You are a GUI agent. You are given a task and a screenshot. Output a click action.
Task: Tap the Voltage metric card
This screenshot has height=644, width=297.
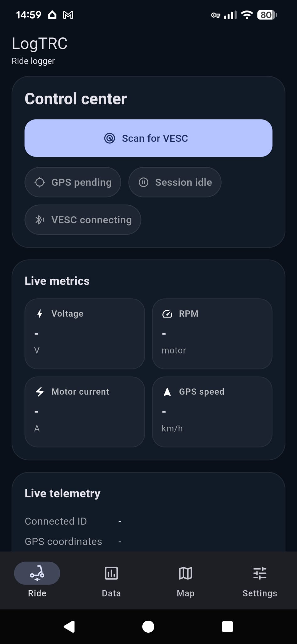[85, 334]
